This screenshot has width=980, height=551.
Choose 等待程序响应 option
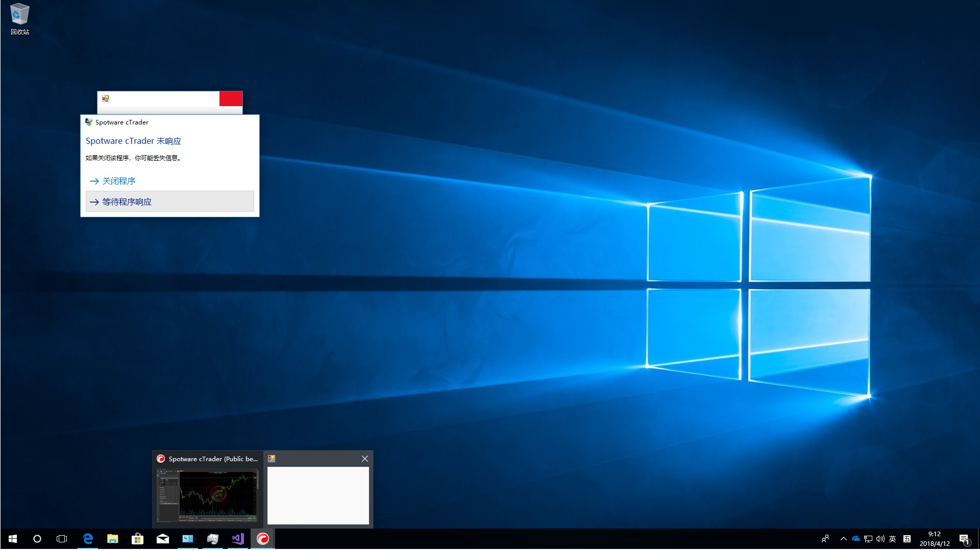click(x=169, y=202)
